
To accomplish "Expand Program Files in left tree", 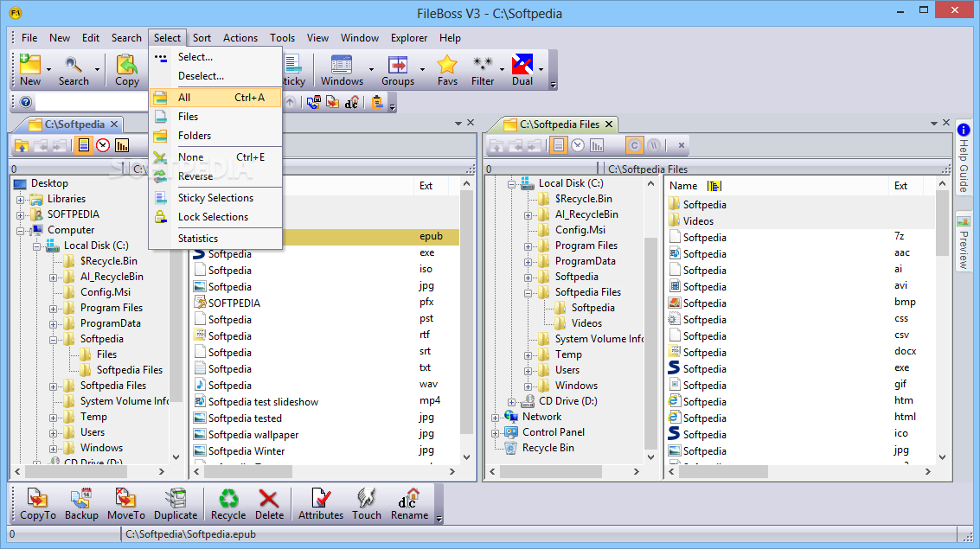I will tap(53, 309).
